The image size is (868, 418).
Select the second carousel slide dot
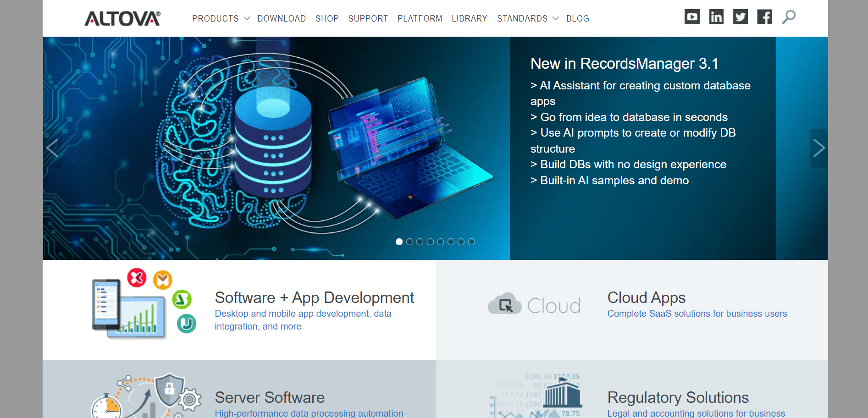click(x=409, y=242)
